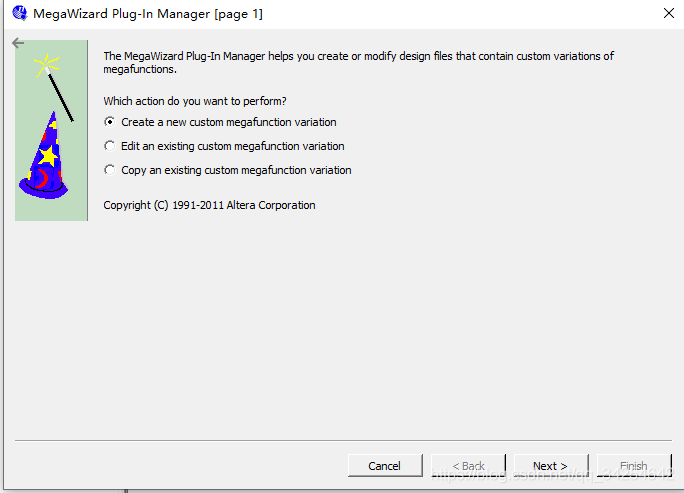
Task: Click the MegaWizard Plug-In Manager [page 1] title
Action: point(148,14)
